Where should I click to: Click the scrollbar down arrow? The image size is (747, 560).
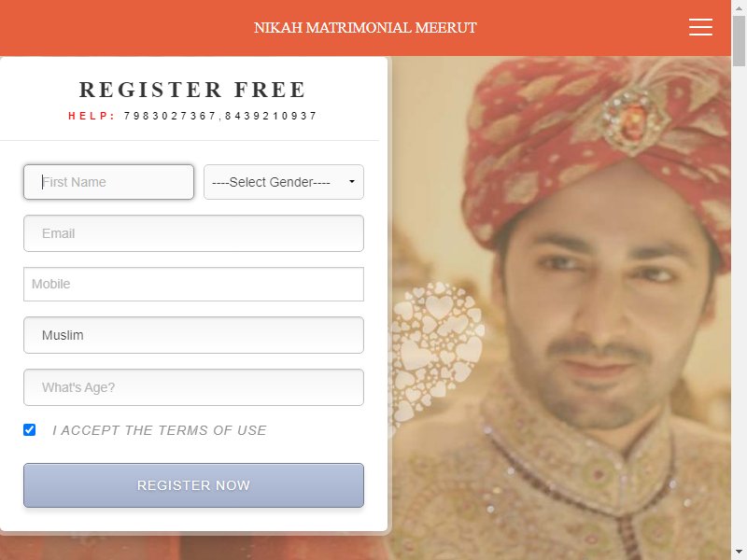coord(739,552)
